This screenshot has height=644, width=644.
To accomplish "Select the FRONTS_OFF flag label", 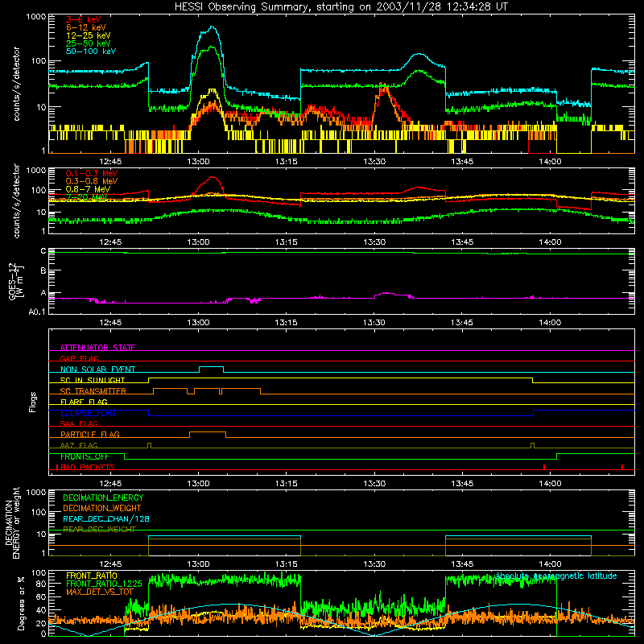I will (85, 456).
